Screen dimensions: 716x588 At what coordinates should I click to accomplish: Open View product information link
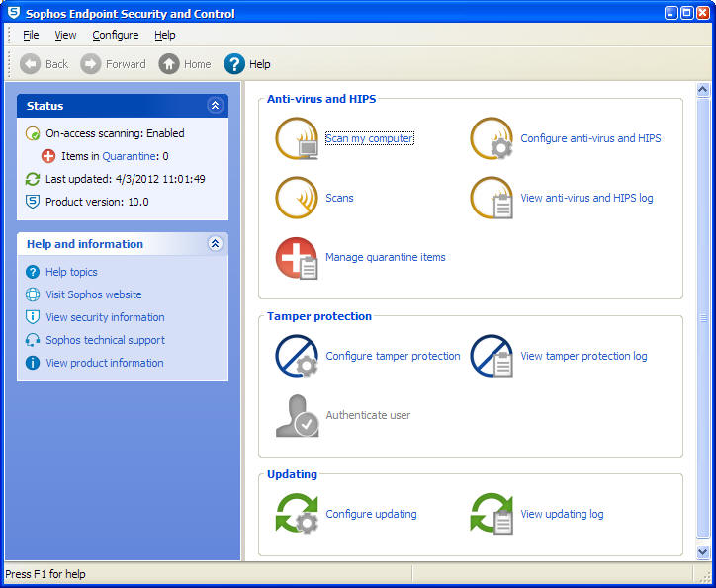105,363
